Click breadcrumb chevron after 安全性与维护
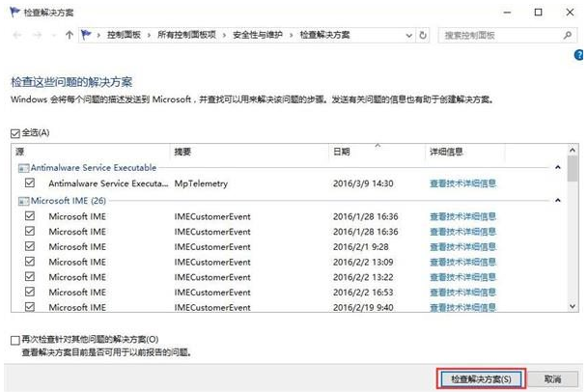The image size is (588, 392). coord(291,36)
